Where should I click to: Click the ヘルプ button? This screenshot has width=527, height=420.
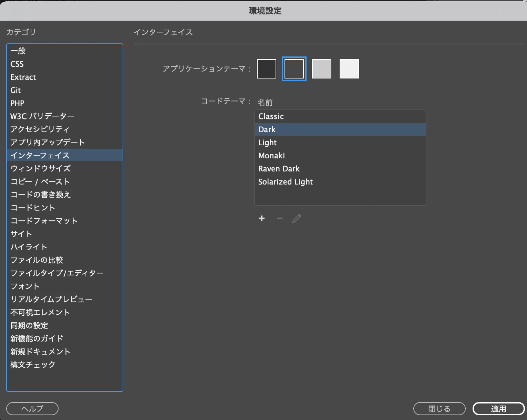(x=32, y=409)
